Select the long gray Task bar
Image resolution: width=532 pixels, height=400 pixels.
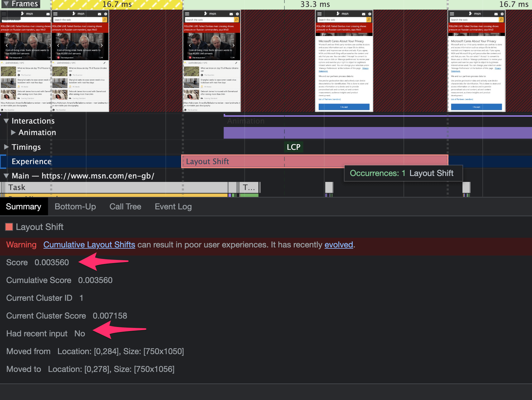coord(115,188)
